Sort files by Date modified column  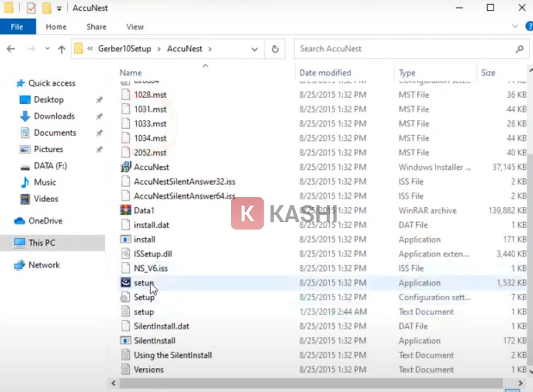[325, 73]
